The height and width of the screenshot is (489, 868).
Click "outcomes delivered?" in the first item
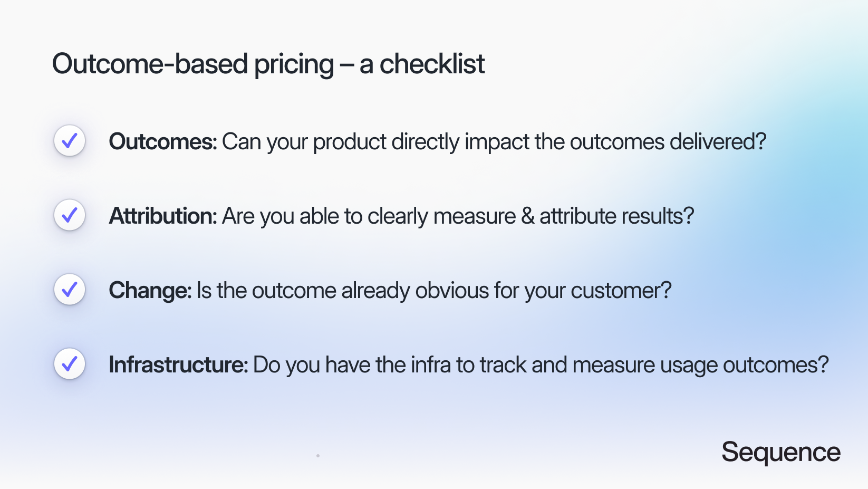point(668,142)
